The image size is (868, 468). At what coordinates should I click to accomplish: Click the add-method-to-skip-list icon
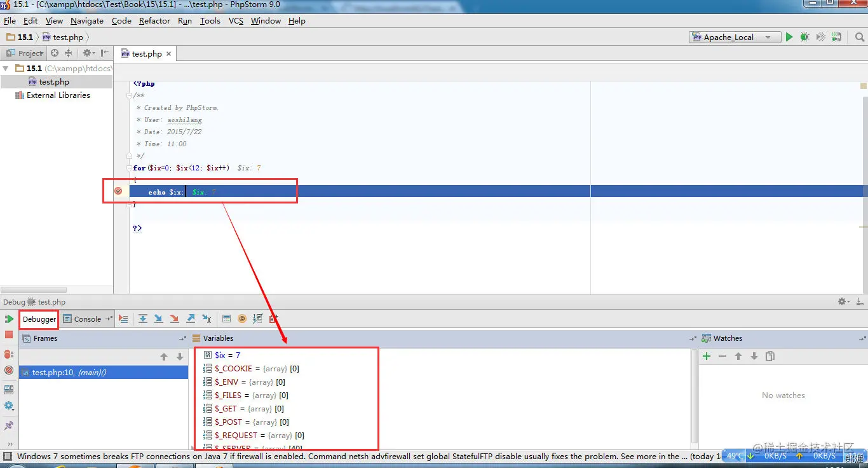[x=258, y=319]
